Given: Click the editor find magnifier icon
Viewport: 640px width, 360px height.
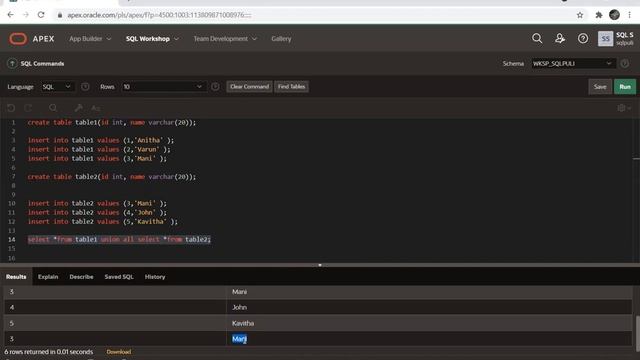Looking at the screenshot, I should [x=53, y=108].
